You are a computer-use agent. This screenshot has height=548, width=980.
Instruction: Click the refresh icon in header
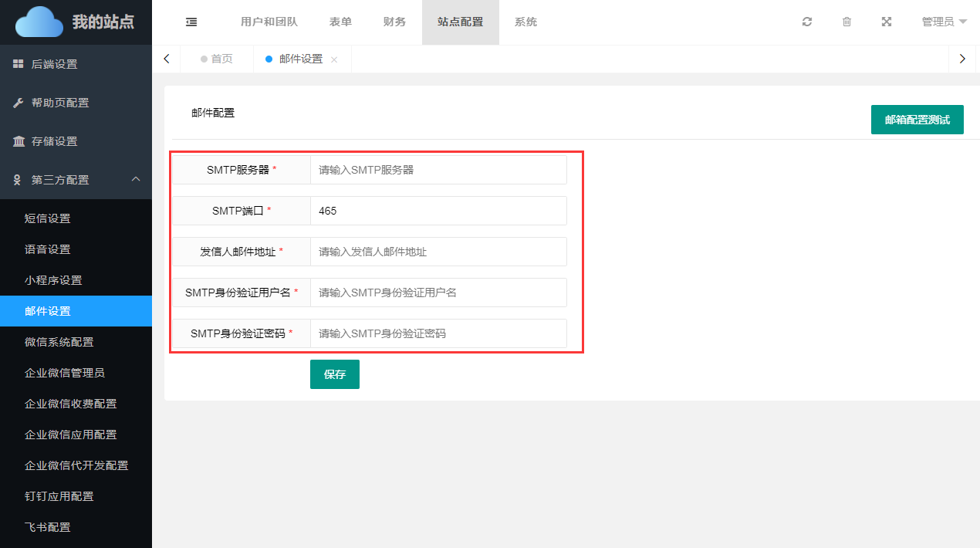807,22
